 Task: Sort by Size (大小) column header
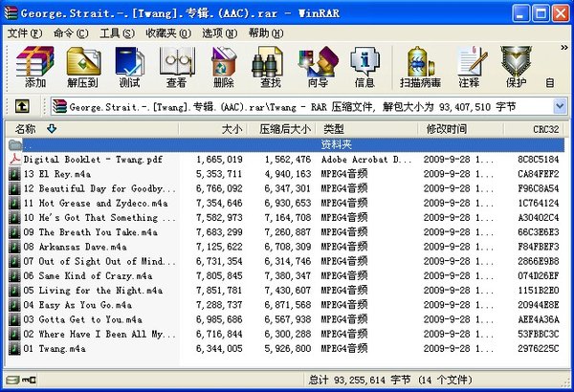[213, 129]
